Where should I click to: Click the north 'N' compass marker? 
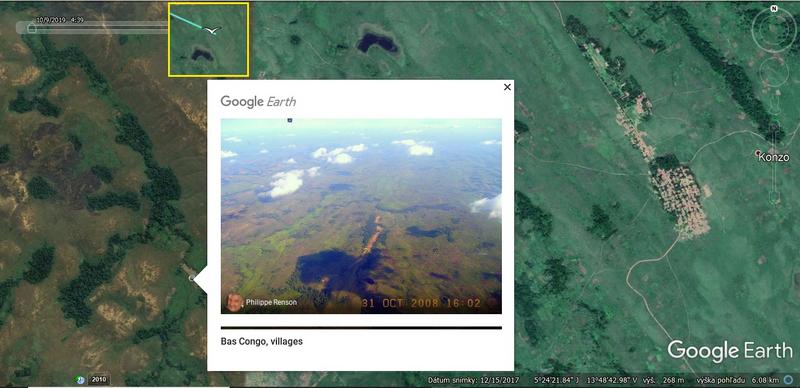coord(774,9)
